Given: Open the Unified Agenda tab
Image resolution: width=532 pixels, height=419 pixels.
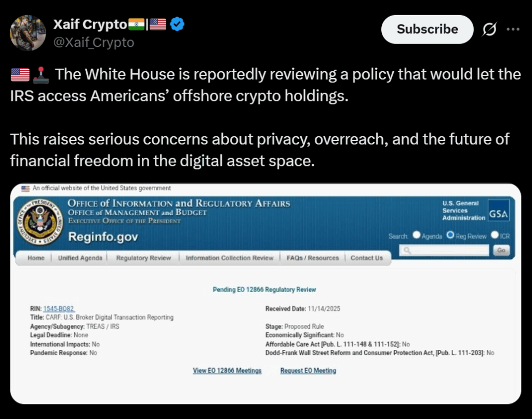Looking at the screenshot, I should 80,258.
